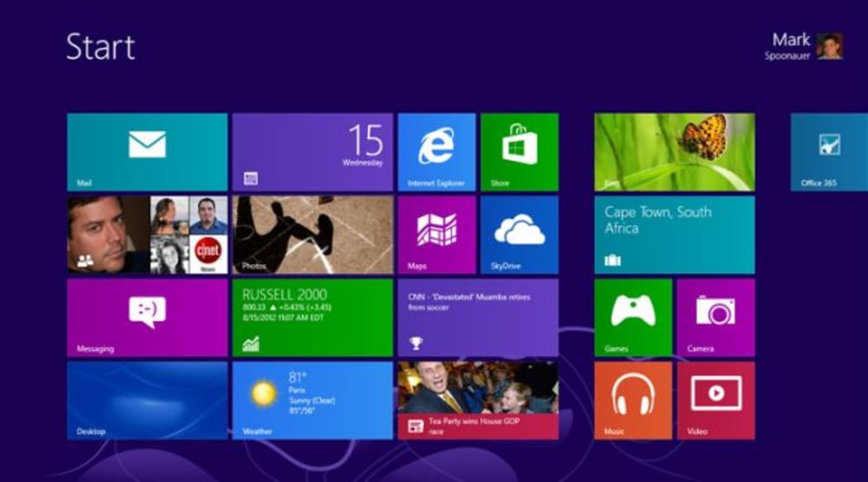Open the Mail tile
The height and width of the screenshot is (482, 868).
tap(148, 152)
